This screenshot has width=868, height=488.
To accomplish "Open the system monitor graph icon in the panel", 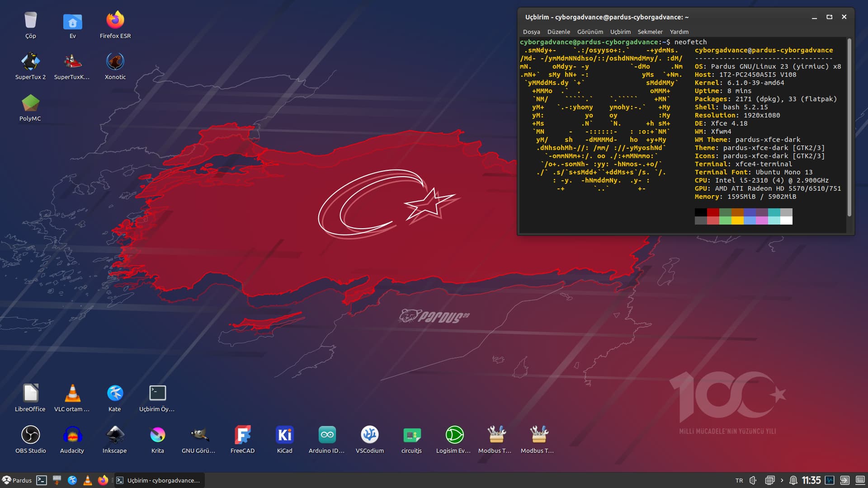I will pos(830,480).
